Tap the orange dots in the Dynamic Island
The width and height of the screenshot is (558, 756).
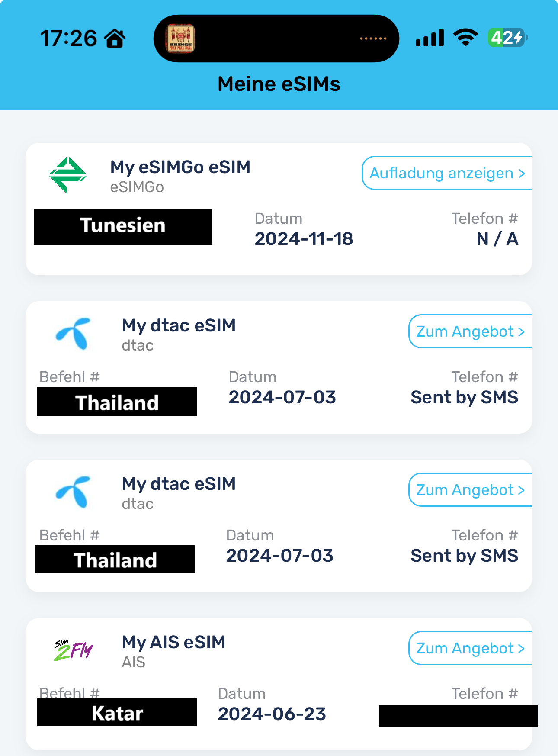tap(373, 39)
